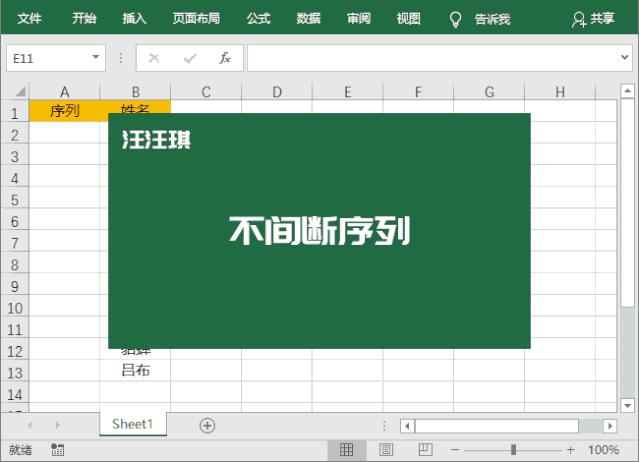
Task: Click the 100% zoom level button
Action: click(603, 450)
